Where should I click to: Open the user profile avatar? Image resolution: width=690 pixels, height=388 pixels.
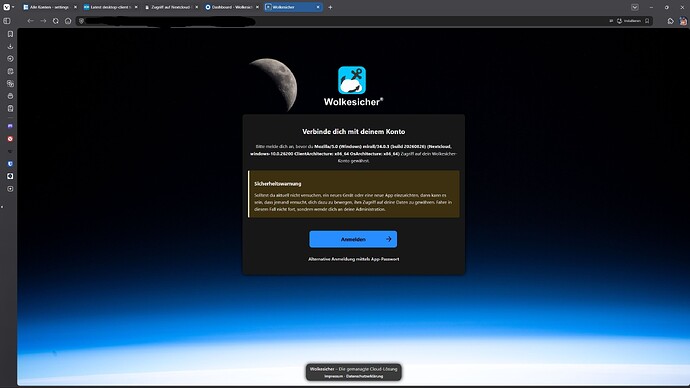(683, 21)
